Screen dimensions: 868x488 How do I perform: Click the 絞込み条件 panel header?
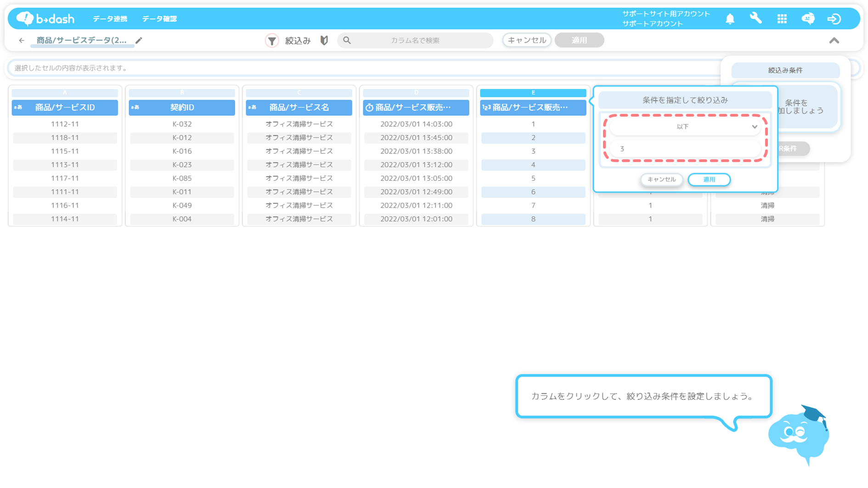point(785,70)
